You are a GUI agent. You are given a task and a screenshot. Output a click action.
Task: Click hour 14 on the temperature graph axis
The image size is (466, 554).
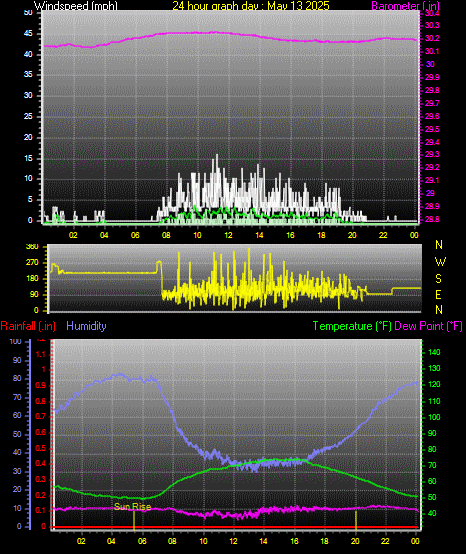pyautogui.click(x=264, y=541)
